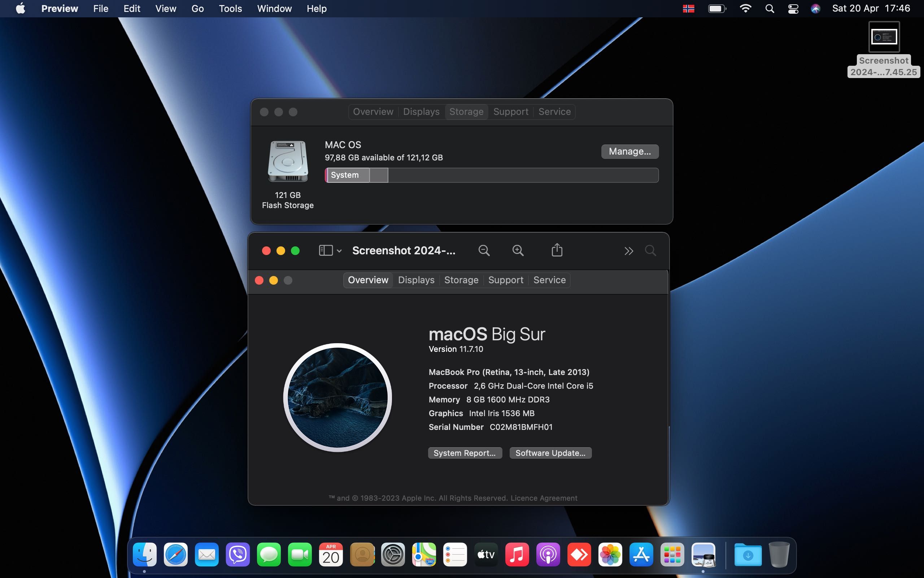Click the serial number C02M81BMFH01
This screenshot has width=924, height=578.
(521, 427)
